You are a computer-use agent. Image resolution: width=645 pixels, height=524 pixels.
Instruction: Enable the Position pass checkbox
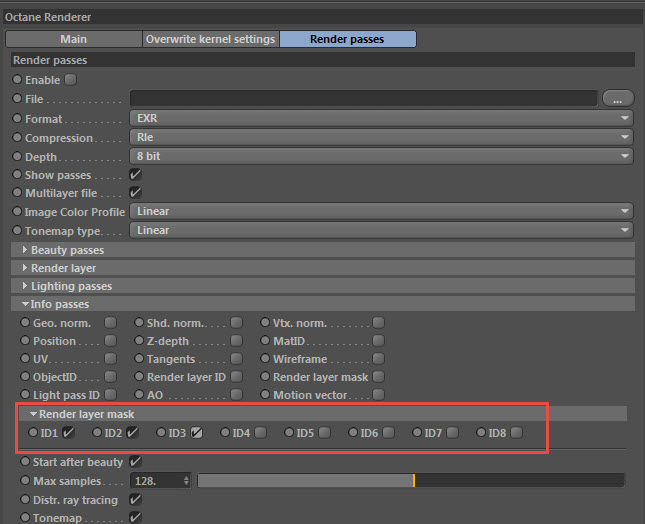tap(111, 341)
